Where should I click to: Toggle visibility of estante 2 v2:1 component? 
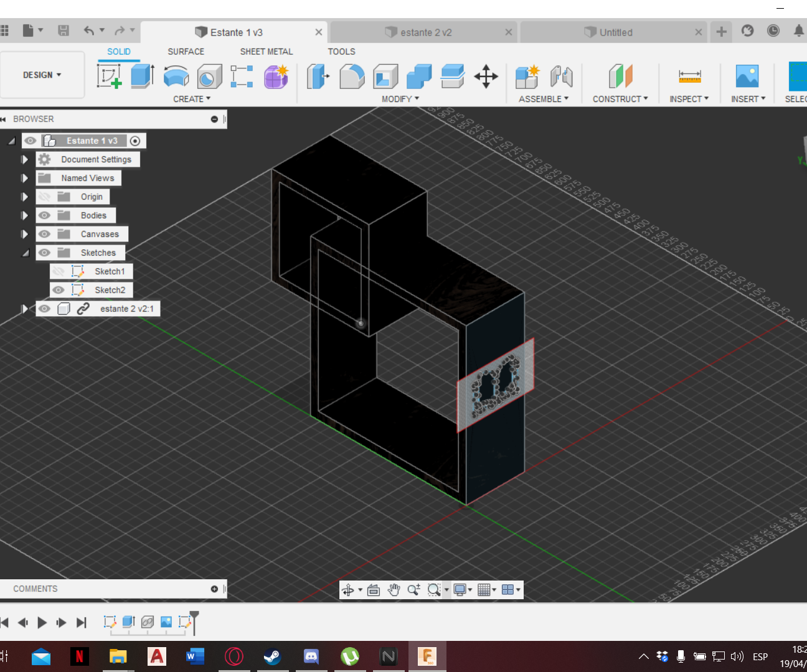click(44, 309)
